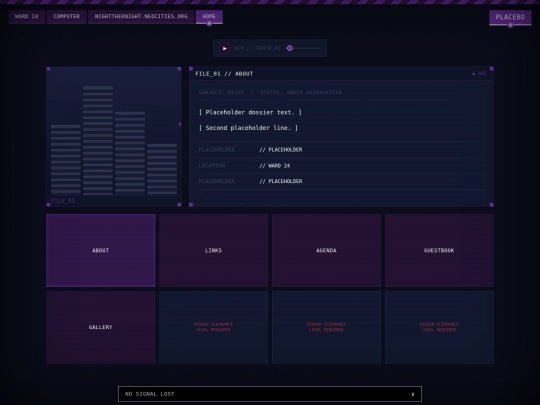Click the '// WARD 24' location value
Viewport: 540px width, 405px height.
[x=274, y=166]
